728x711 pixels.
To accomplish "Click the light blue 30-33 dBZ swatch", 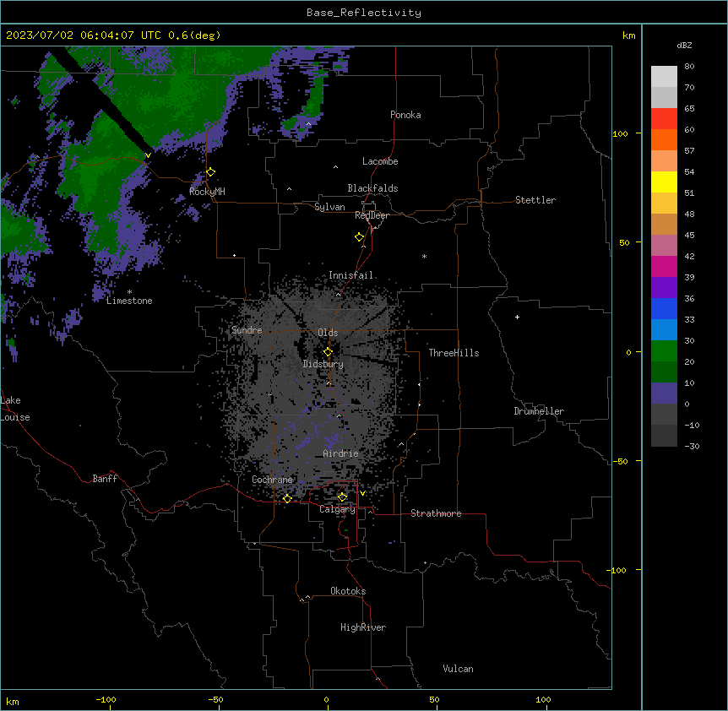I will pos(664,329).
